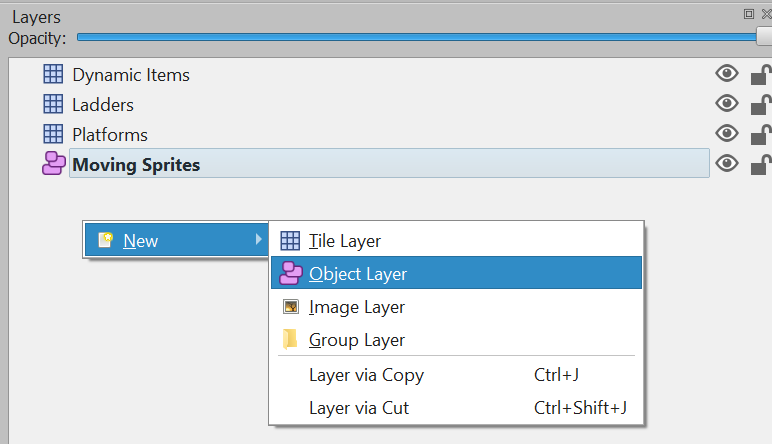772x444 pixels.
Task: Lock the Moving Sprites layer
Action: click(761, 164)
